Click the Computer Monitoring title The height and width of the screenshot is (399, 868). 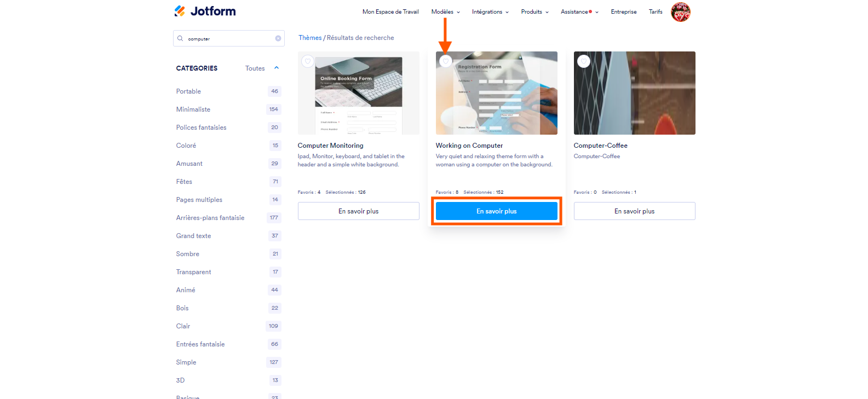pyautogui.click(x=330, y=146)
